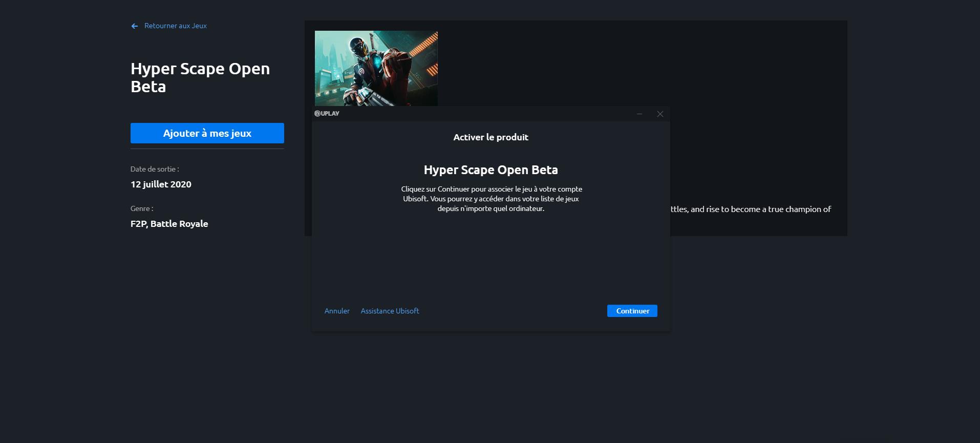
Task: Minimize the Uplay activation dialog
Action: point(640,114)
